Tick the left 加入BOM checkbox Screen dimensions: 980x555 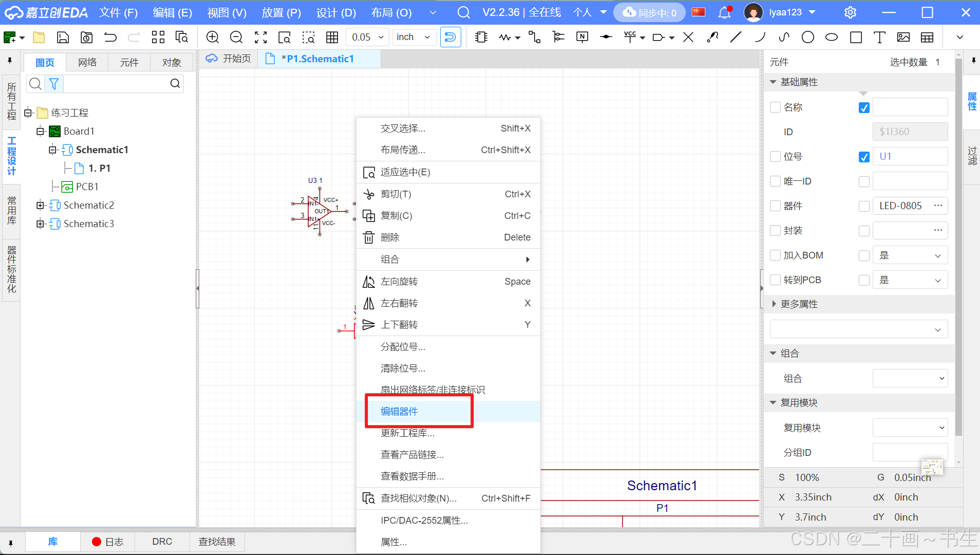click(776, 255)
